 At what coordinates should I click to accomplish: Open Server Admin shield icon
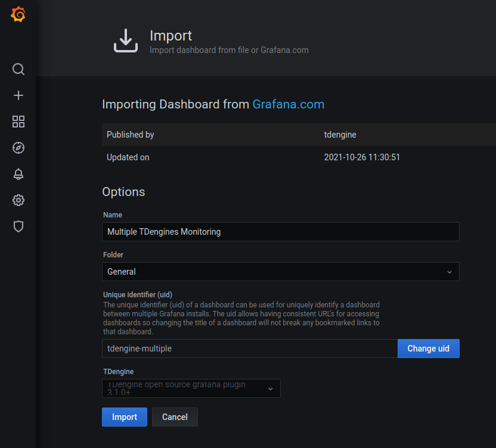(x=18, y=226)
